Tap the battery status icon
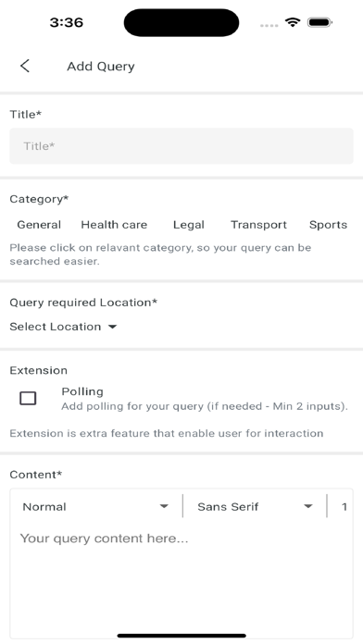Image resolution: width=363 pixels, height=644 pixels. [x=319, y=22]
